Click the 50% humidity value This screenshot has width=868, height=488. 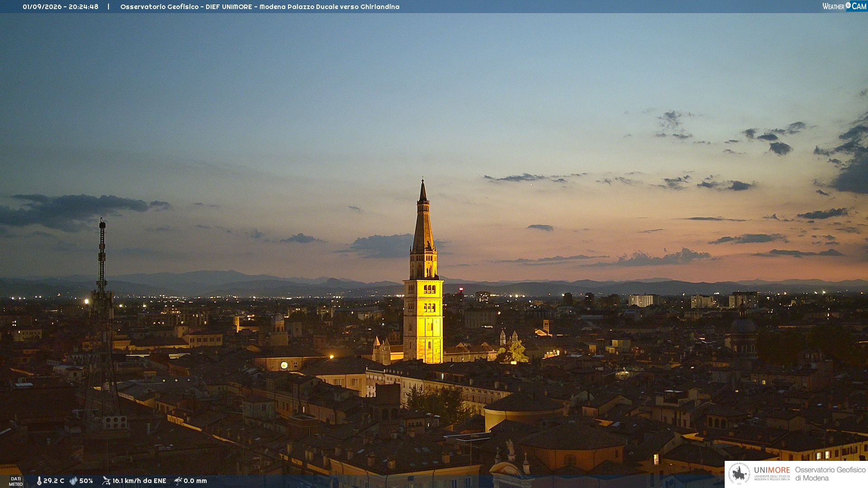pos(86,481)
